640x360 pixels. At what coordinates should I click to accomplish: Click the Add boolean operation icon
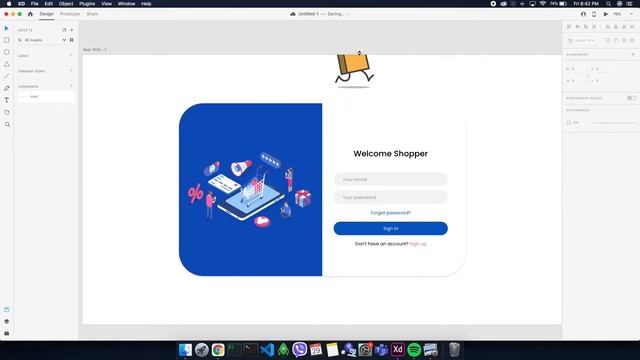pos(608,40)
